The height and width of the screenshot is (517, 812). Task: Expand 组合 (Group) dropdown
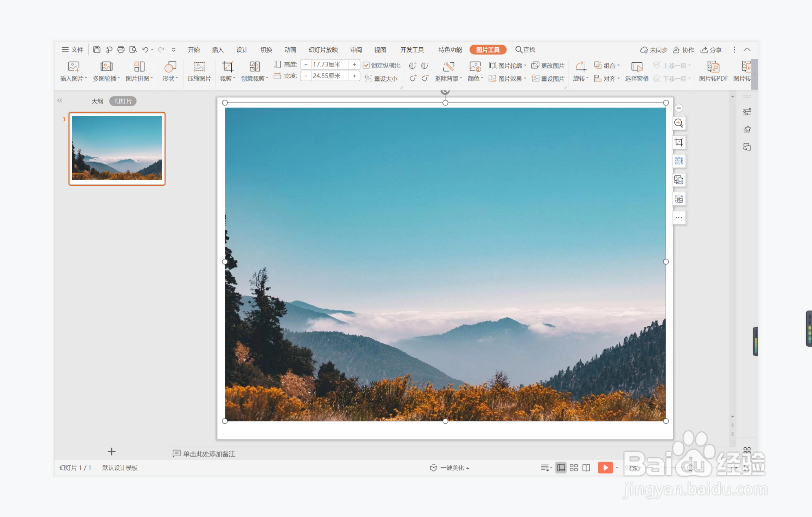[619, 66]
